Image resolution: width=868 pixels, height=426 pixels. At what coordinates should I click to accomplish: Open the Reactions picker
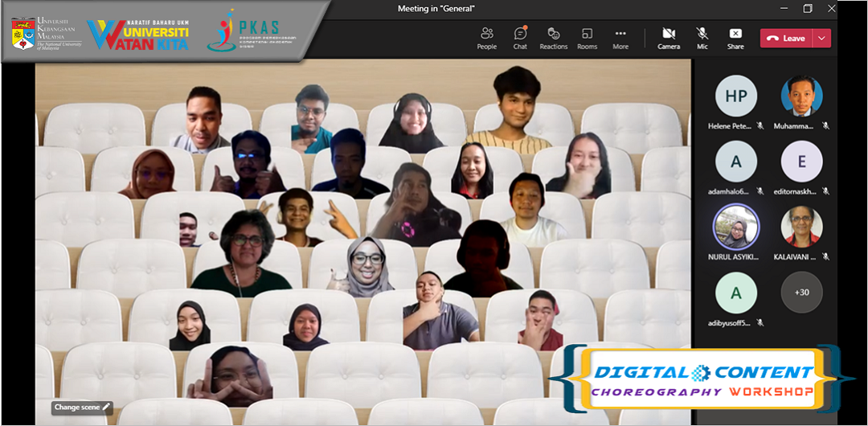(553, 38)
